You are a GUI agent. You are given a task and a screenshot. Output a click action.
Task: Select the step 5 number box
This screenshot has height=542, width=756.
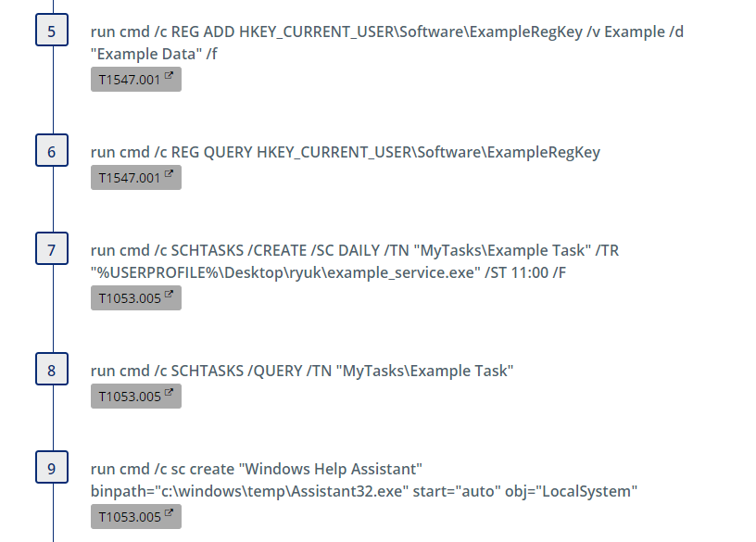[52, 30]
